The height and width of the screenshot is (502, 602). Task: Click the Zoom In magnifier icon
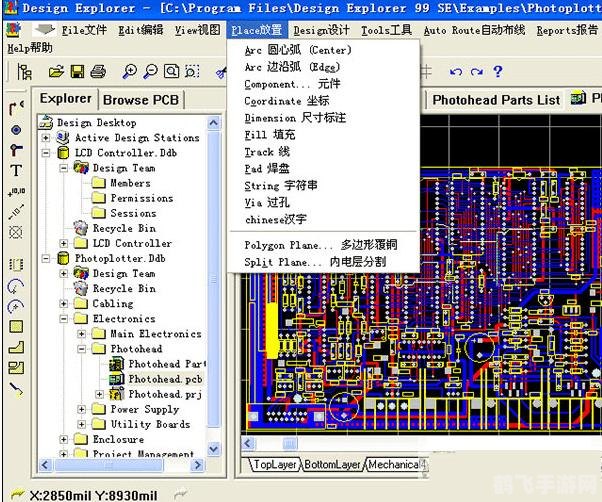129,72
